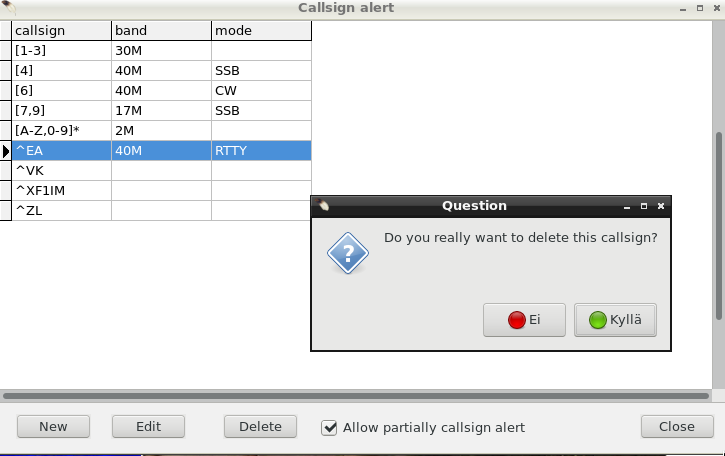
Task: Click the vertical scrollbar on the right edge
Action: 719,226
